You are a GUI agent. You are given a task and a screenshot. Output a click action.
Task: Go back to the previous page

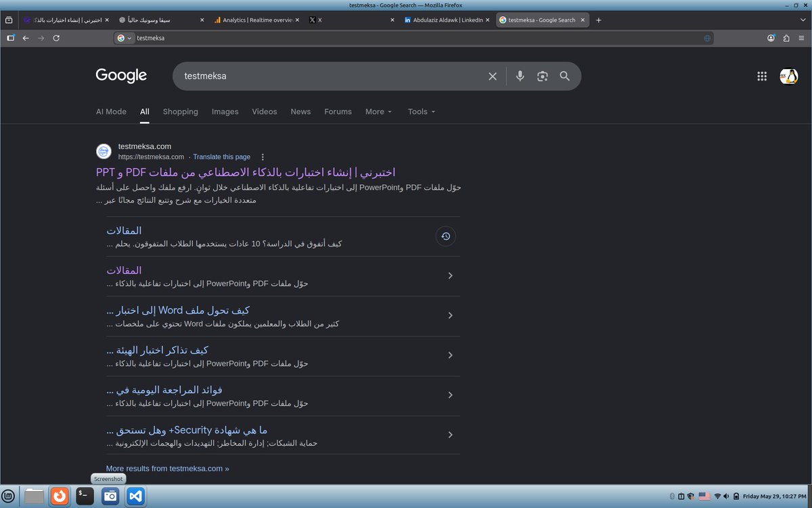[x=26, y=38]
